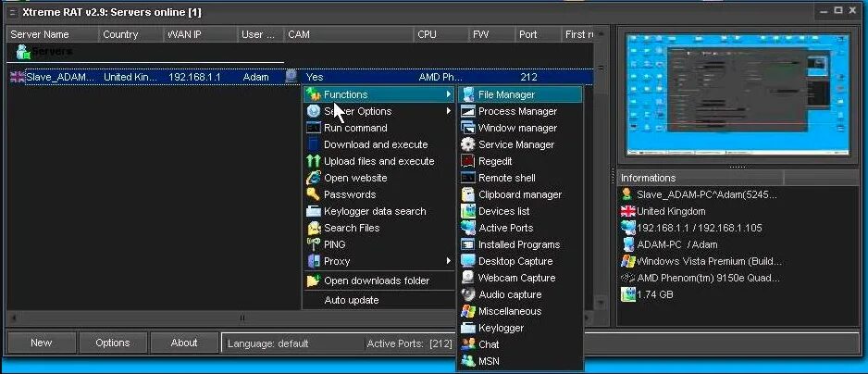Click the left arrow of the horizontal scrollbar

tap(13, 318)
